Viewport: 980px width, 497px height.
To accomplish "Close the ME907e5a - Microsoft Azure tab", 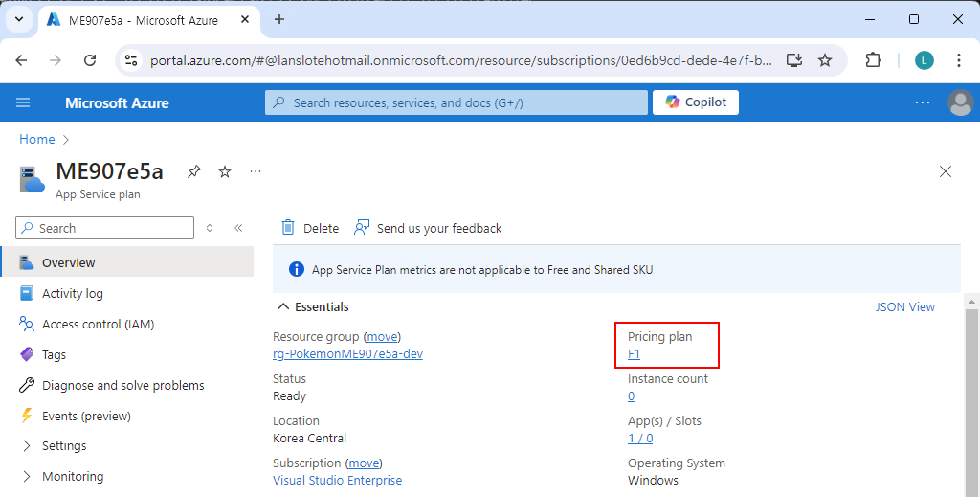I will [245, 20].
